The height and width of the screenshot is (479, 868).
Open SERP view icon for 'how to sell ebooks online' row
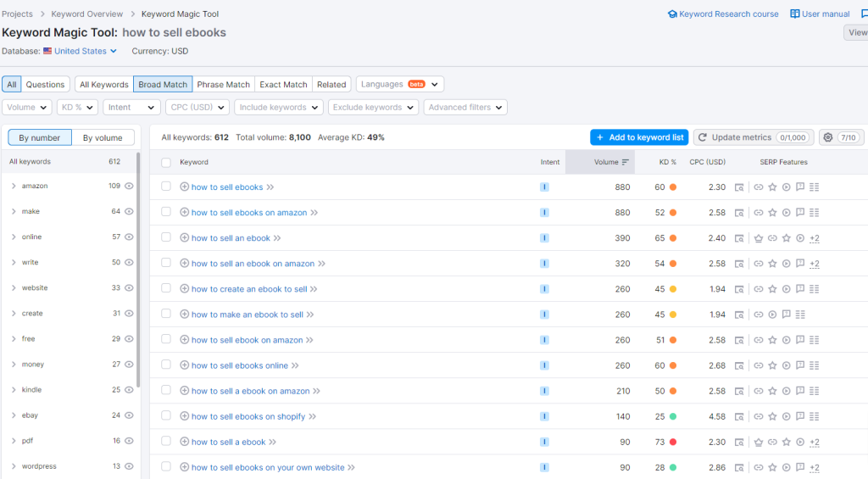click(x=739, y=365)
